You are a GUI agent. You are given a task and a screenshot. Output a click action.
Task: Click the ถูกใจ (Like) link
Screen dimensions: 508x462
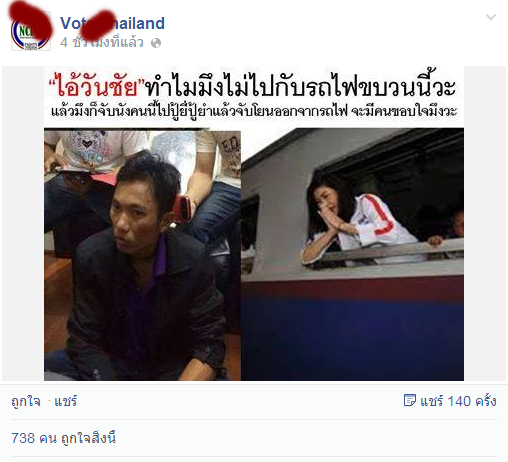(26, 401)
